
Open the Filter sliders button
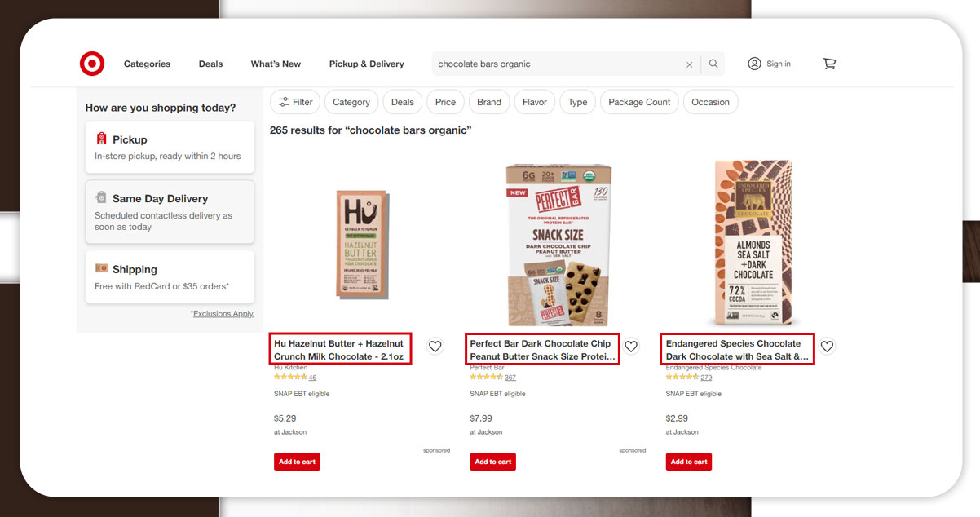(x=295, y=102)
